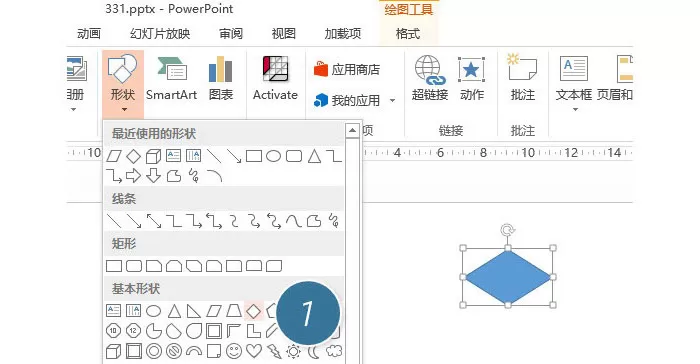Viewport: 700px width, 364px height.
Task: Pick the rounded rectangle under 矩形
Action: tap(134, 266)
